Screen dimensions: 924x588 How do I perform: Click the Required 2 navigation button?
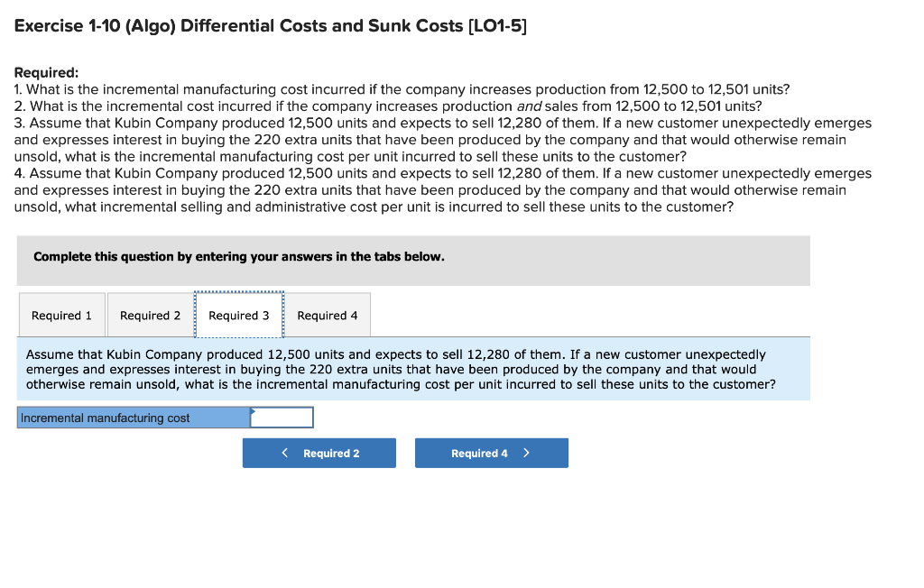[319, 453]
